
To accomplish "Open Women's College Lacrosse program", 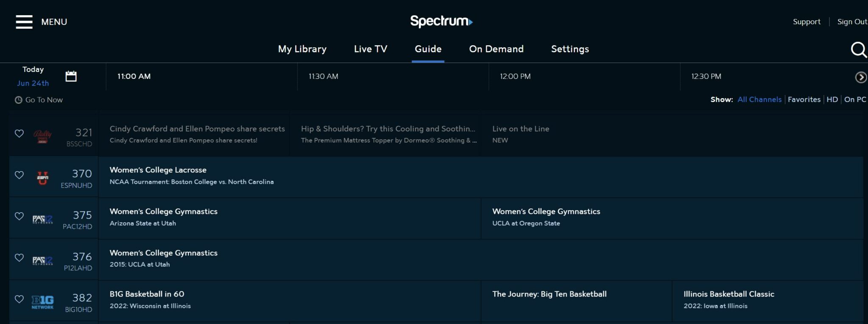I will (481, 177).
